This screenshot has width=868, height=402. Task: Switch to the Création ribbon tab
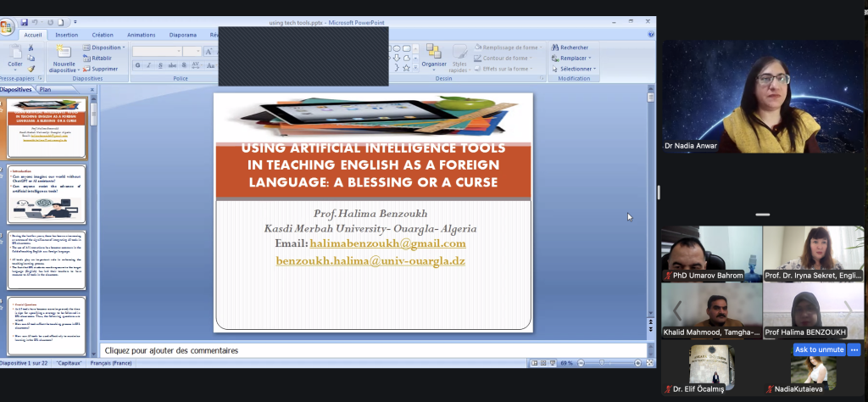click(x=103, y=35)
